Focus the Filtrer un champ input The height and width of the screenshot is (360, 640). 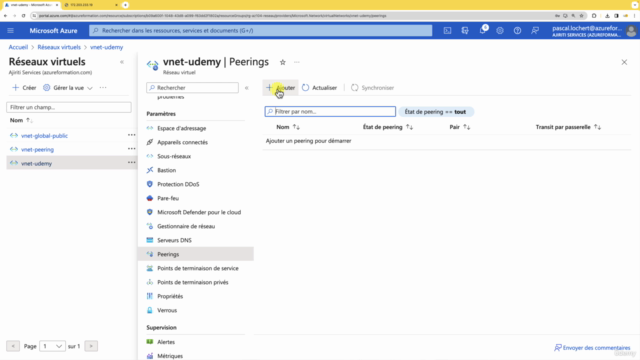pos(69,107)
